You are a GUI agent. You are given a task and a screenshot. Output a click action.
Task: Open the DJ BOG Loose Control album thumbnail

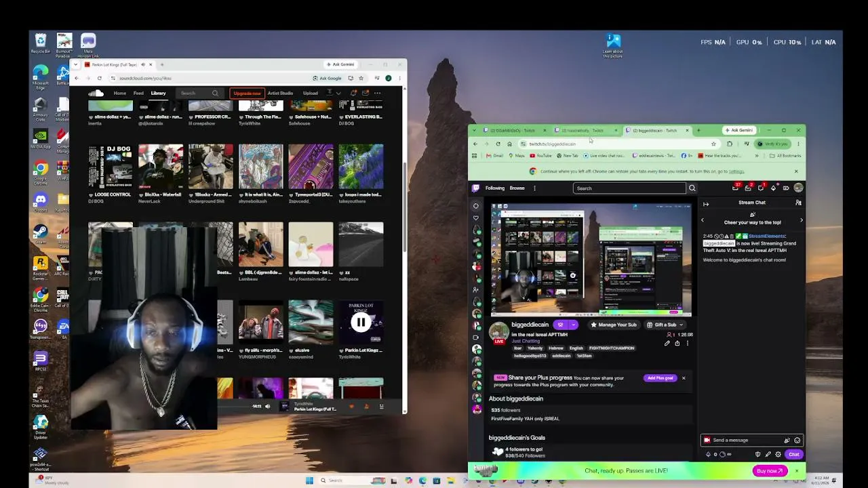click(x=111, y=166)
